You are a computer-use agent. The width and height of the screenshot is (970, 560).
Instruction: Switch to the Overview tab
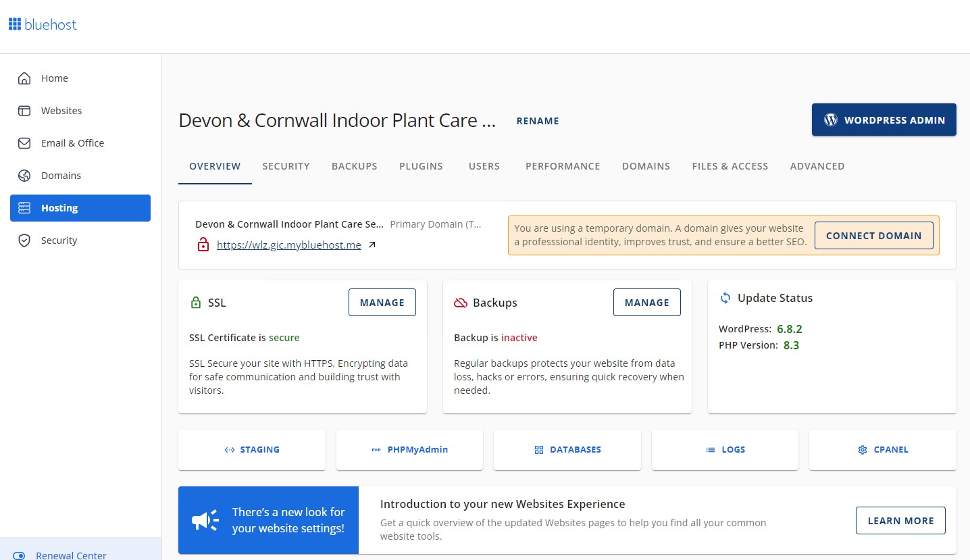click(x=215, y=166)
